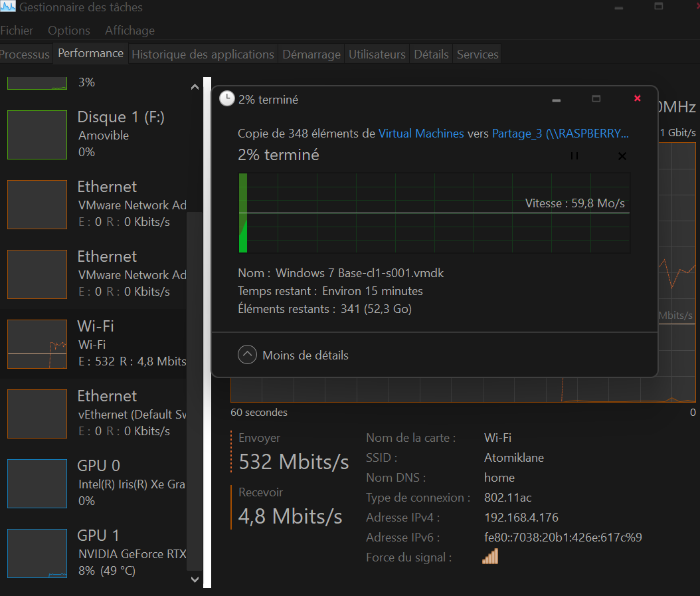Click the 802.11ac connection type value
Image resolution: width=700 pixels, height=596 pixels.
[x=507, y=497]
